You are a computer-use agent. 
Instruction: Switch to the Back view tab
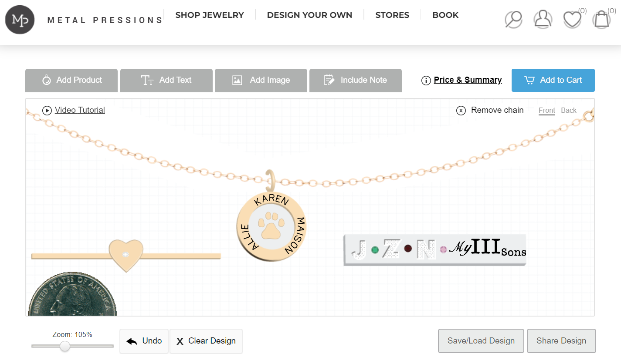(x=569, y=111)
